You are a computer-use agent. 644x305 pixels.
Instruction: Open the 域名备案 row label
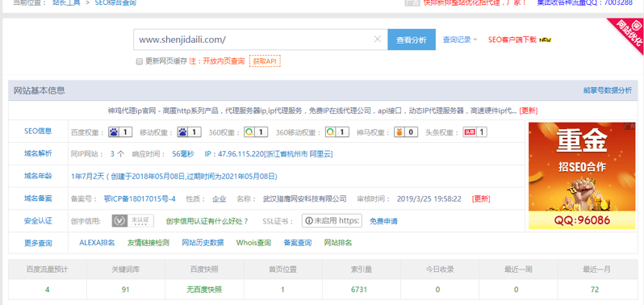pos(38,198)
